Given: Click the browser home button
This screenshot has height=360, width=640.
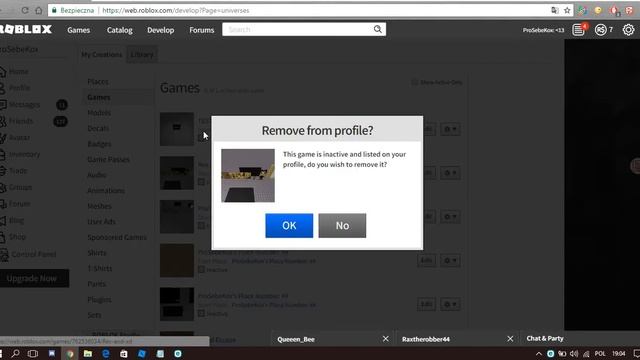Looking at the screenshot, I should click(x=38, y=11).
